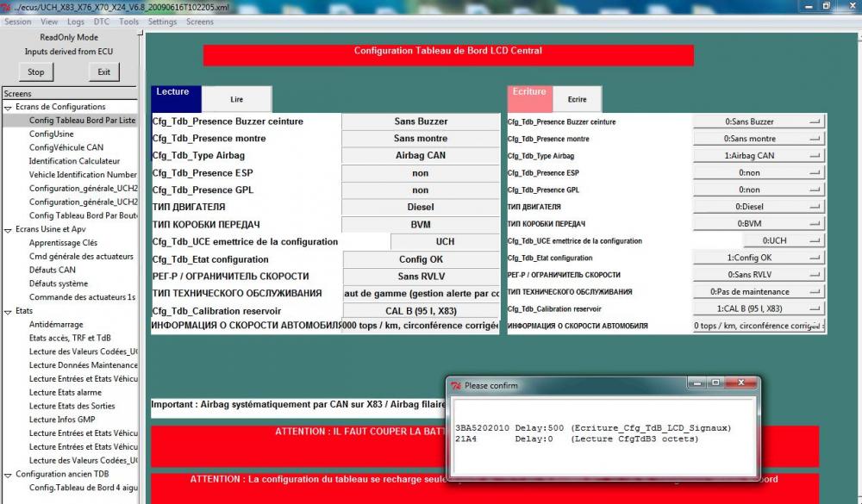Open the 0:Sans RVLV dropdown
Viewport: 862px width, 504px height.
click(759, 274)
